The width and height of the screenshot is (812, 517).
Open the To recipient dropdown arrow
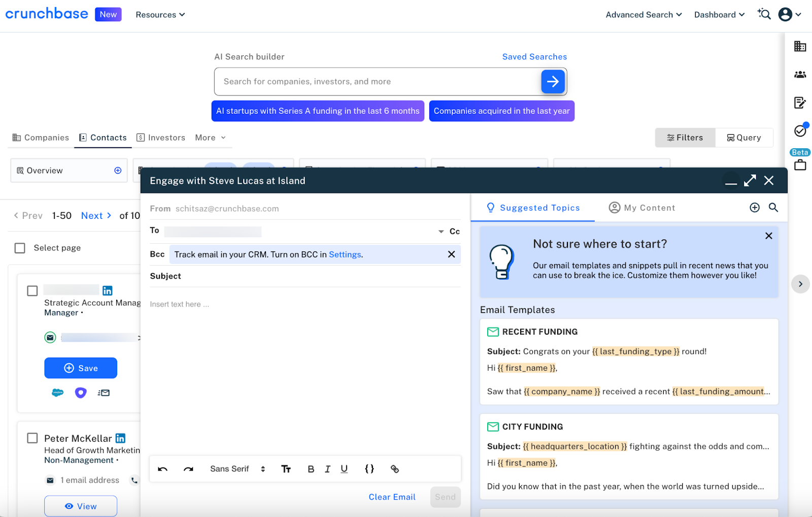(x=441, y=232)
